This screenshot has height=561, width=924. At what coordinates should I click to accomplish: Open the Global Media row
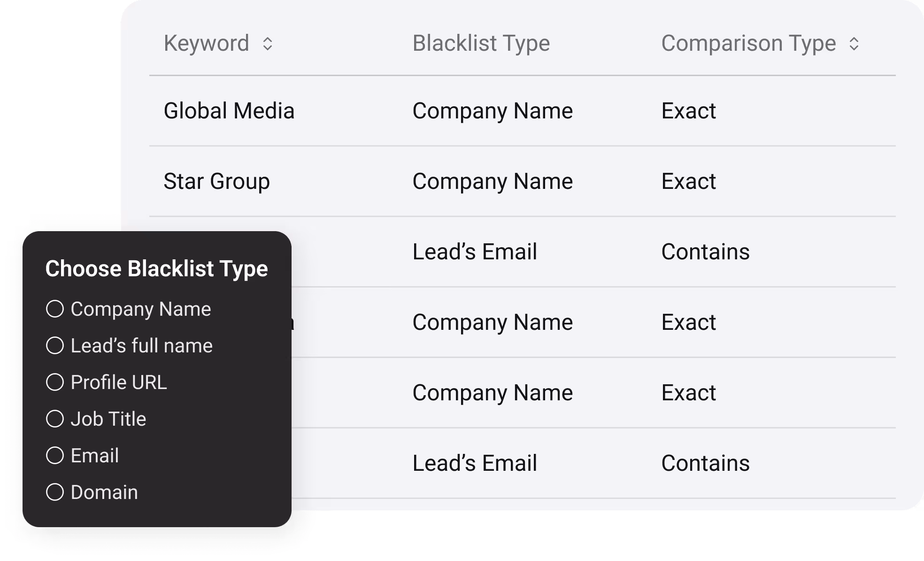229,111
